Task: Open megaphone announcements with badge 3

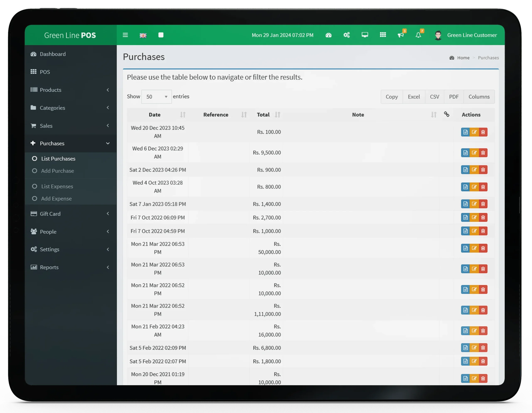Action: click(401, 35)
